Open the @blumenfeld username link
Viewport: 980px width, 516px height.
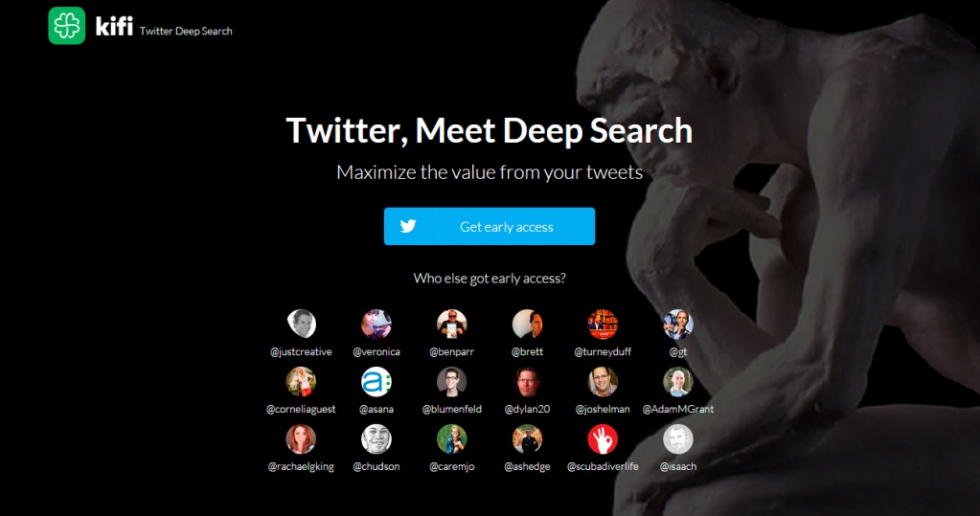tap(452, 409)
